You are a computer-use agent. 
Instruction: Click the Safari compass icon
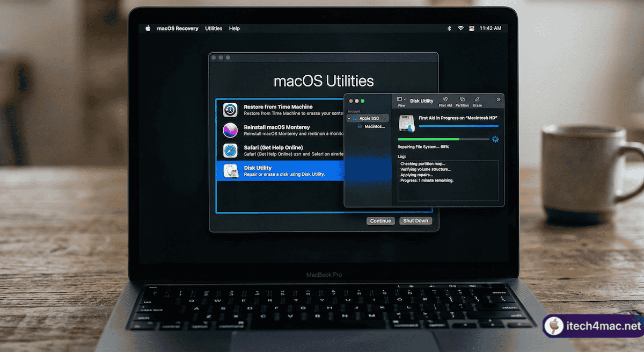click(230, 150)
